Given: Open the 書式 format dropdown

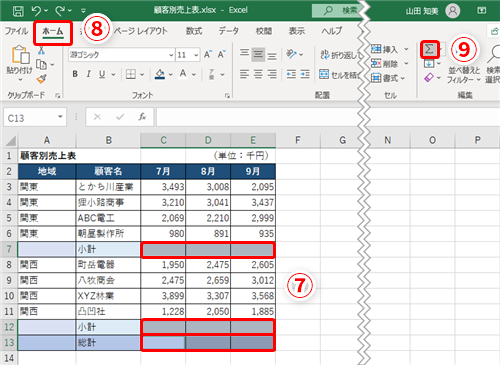Looking at the screenshot, I should point(387,78).
